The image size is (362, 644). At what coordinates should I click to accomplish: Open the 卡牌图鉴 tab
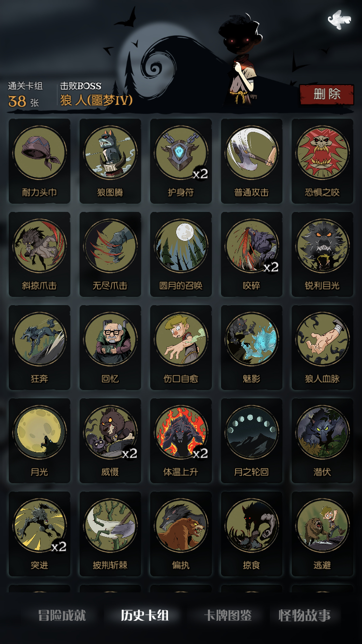[x=228, y=616]
